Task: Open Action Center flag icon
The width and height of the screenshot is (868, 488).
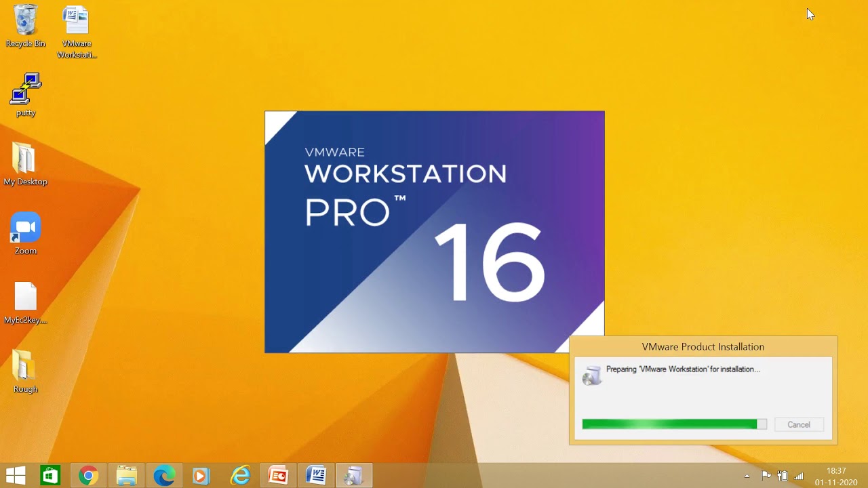Action: [x=766, y=476]
